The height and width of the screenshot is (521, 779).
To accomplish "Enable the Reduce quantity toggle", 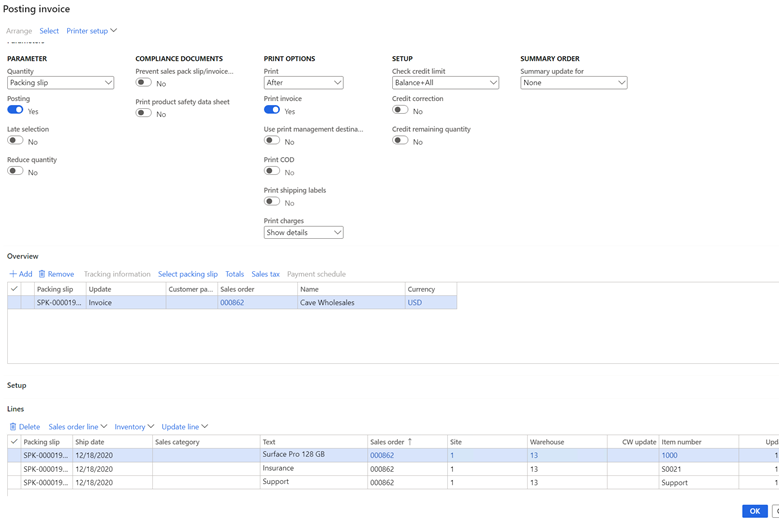I will [15, 172].
